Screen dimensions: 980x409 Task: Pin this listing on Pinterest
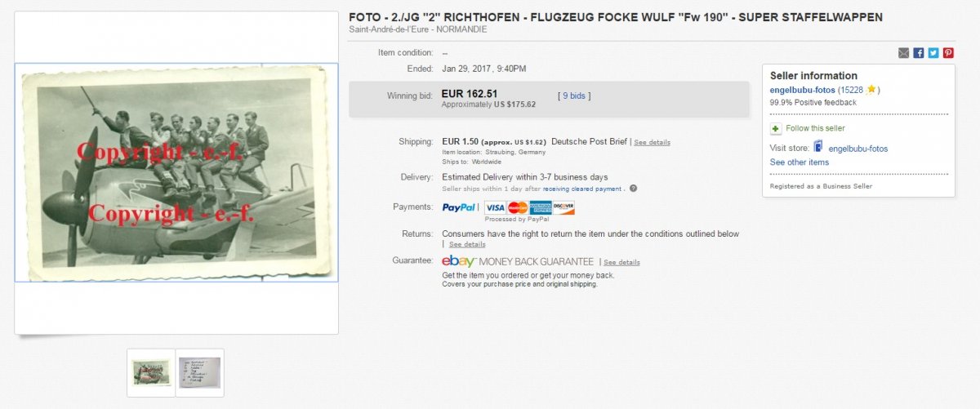tap(948, 53)
